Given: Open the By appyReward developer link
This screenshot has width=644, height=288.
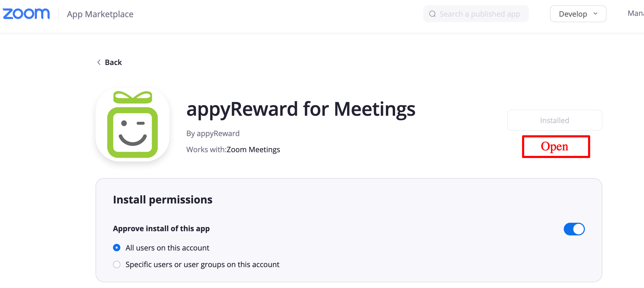Looking at the screenshot, I should tap(213, 134).
